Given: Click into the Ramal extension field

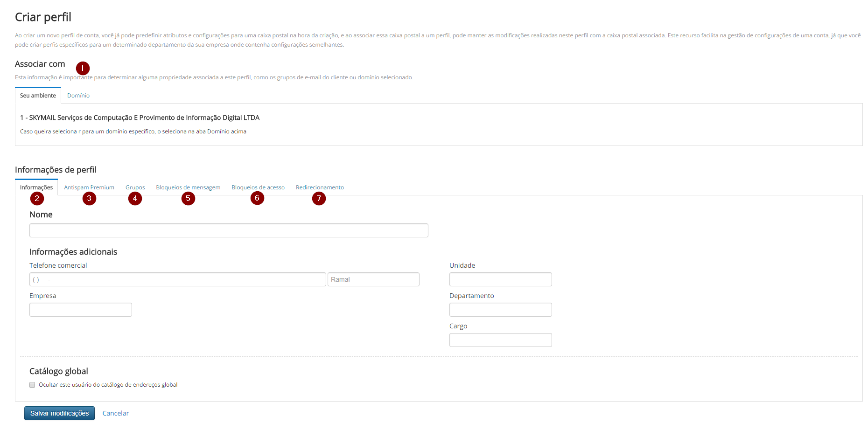Looking at the screenshot, I should [x=373, y=279].
